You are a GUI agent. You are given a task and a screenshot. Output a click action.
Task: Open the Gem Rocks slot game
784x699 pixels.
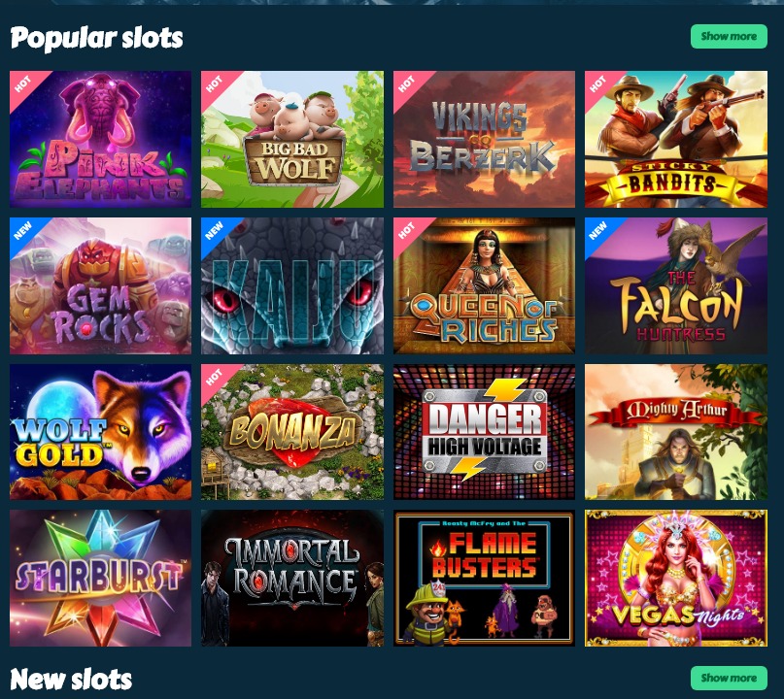click(100, 285)
